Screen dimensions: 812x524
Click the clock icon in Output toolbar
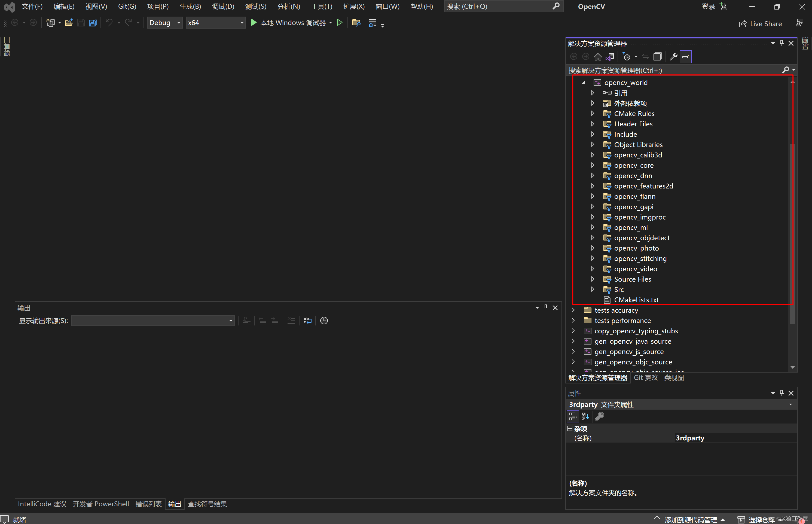[324, 321]
